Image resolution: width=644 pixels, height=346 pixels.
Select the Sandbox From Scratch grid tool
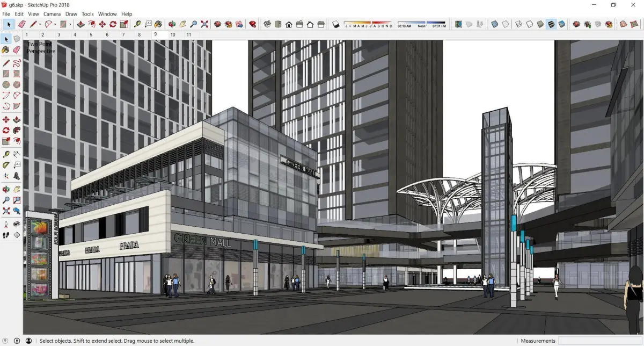634,24
